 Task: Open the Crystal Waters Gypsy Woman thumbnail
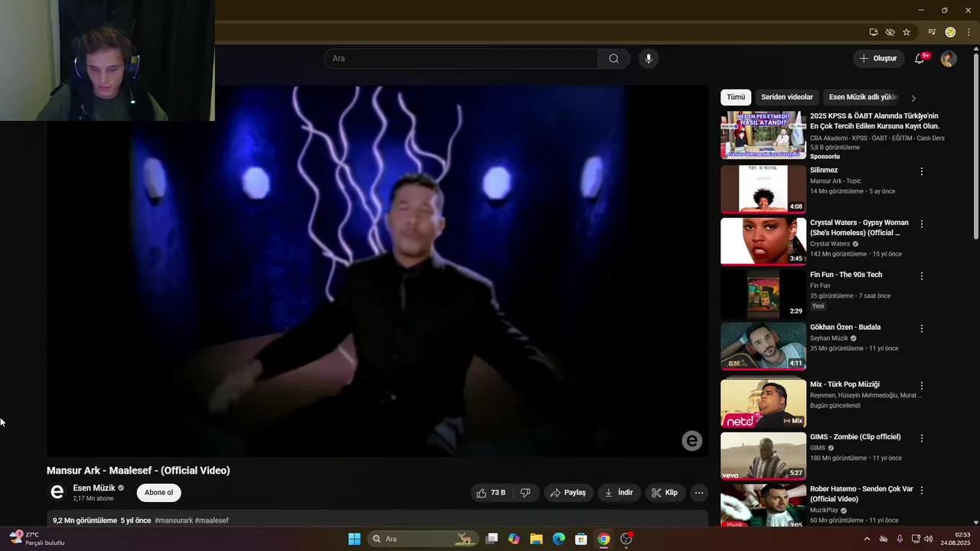pos(763,241)
